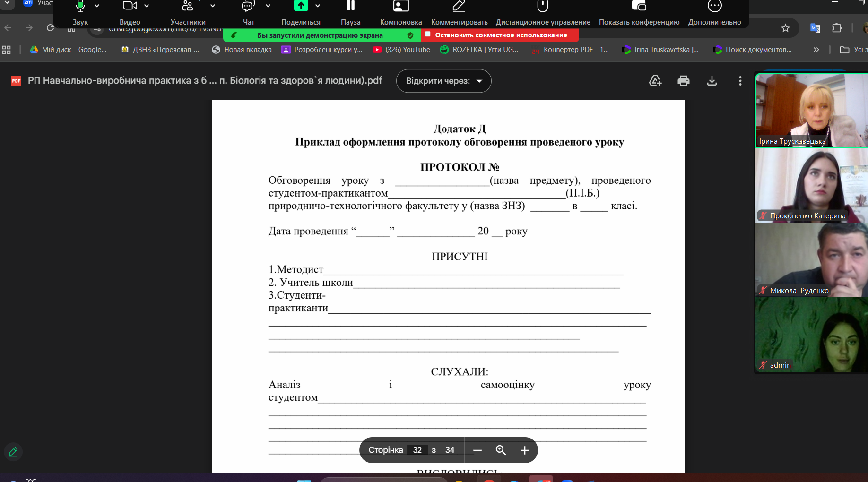Click the add to Drive shortcut icon
868x482 pixels.
655,81
